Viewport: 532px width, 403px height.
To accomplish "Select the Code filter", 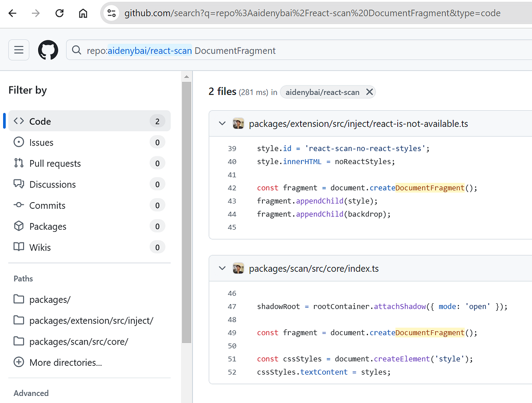I will 90,121.
